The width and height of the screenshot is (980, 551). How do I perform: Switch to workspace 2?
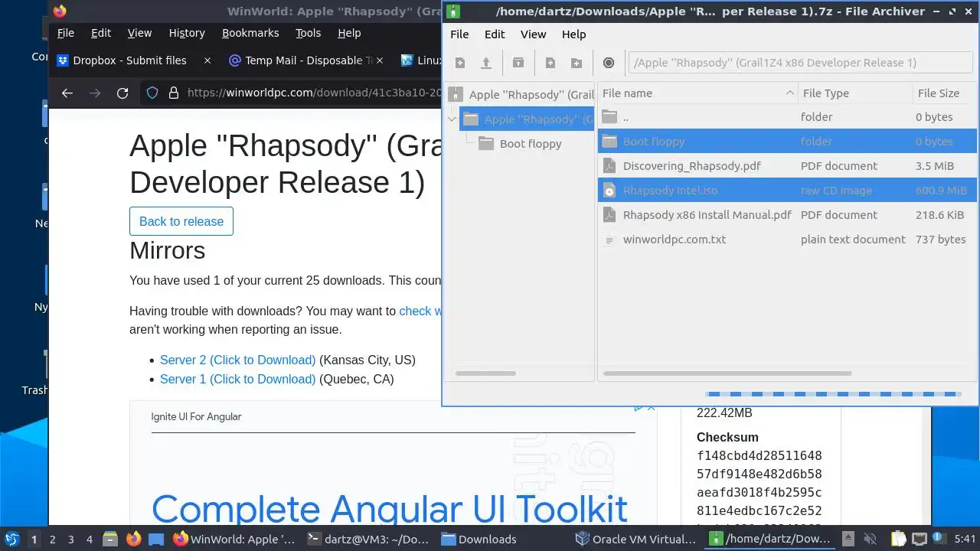tap(52, 539)
